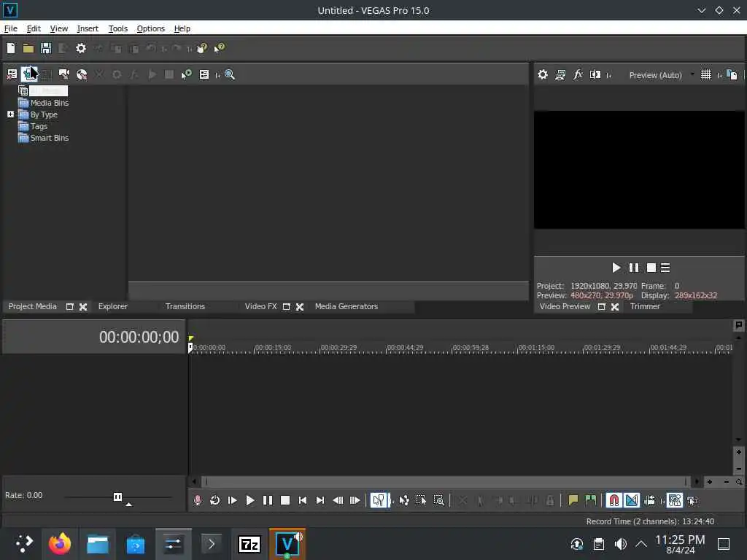Viewport: 747px width, 560px height.
Task: Arm the record microphone button
Action: point(198,500)
